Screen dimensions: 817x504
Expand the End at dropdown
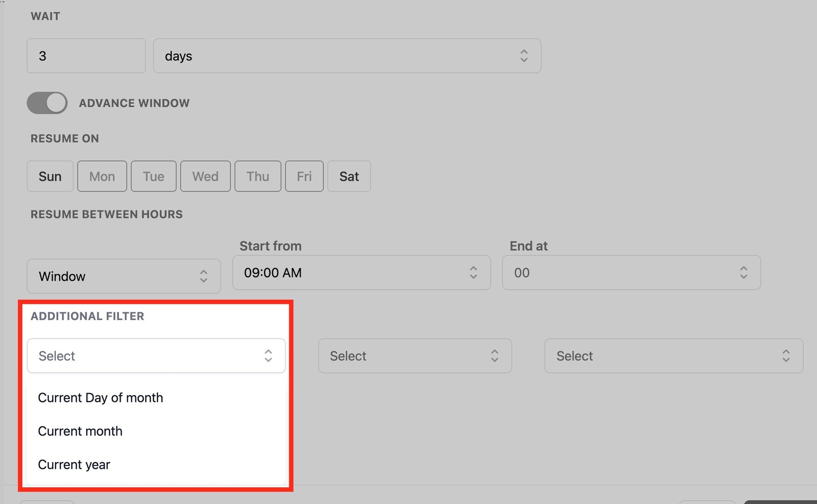click(631, 273)
